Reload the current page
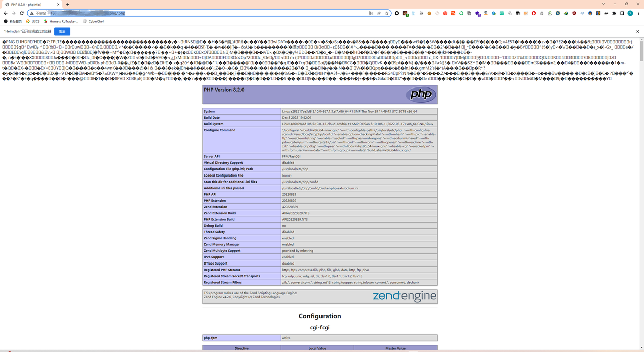 (x=22, y=13)
